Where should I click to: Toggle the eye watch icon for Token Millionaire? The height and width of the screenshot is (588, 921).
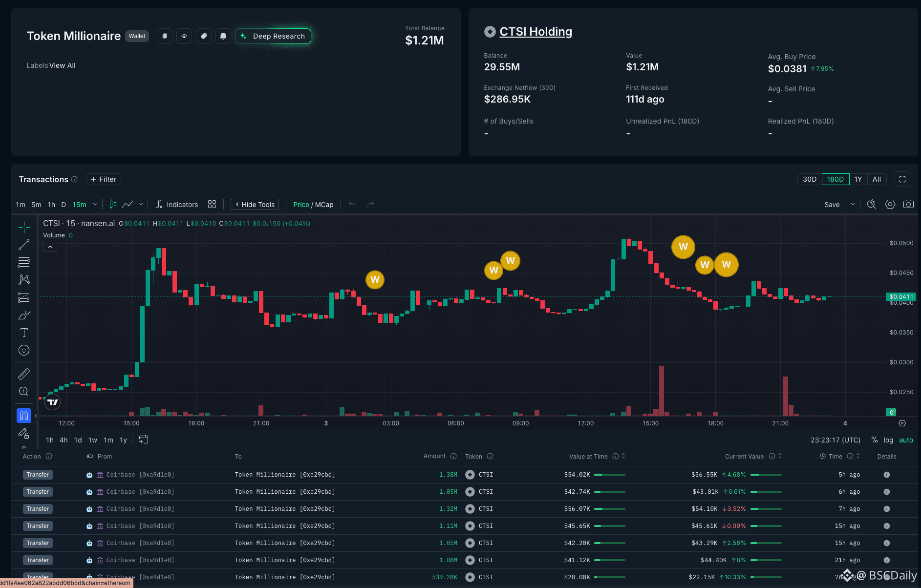[x=184, y=36]
